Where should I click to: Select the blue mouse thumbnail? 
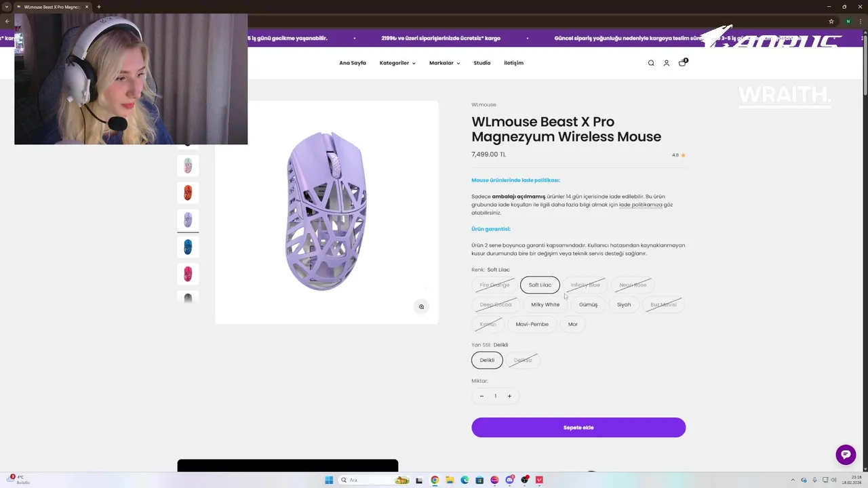pos(188,247)
